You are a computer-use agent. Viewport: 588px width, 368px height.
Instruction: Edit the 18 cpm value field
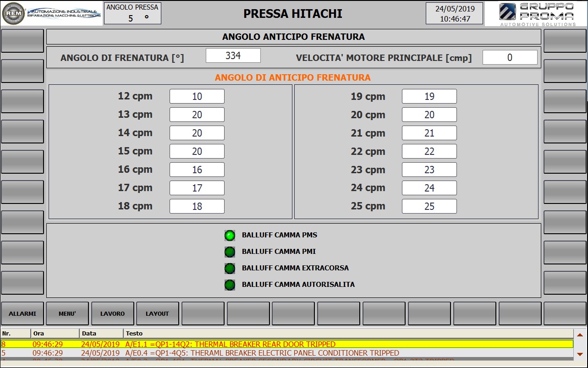pyautogui.click(x=197, y=206)
